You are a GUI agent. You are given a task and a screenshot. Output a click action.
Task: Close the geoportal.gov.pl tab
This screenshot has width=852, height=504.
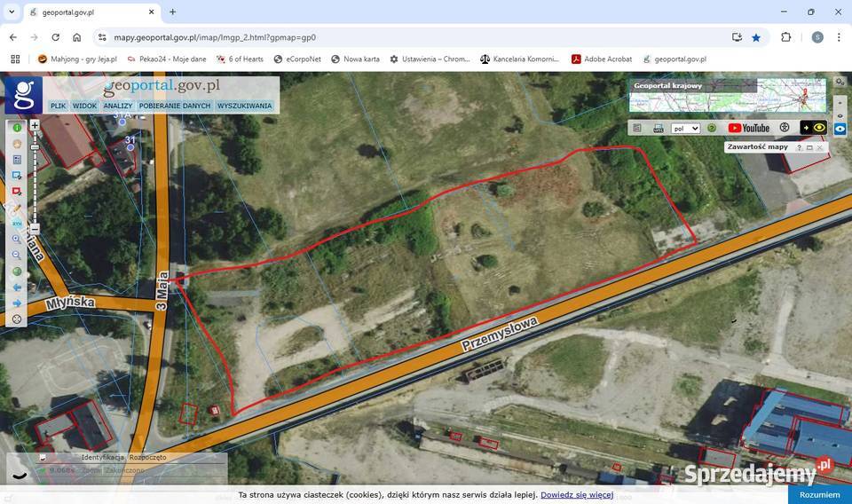[x=152, y=12]
